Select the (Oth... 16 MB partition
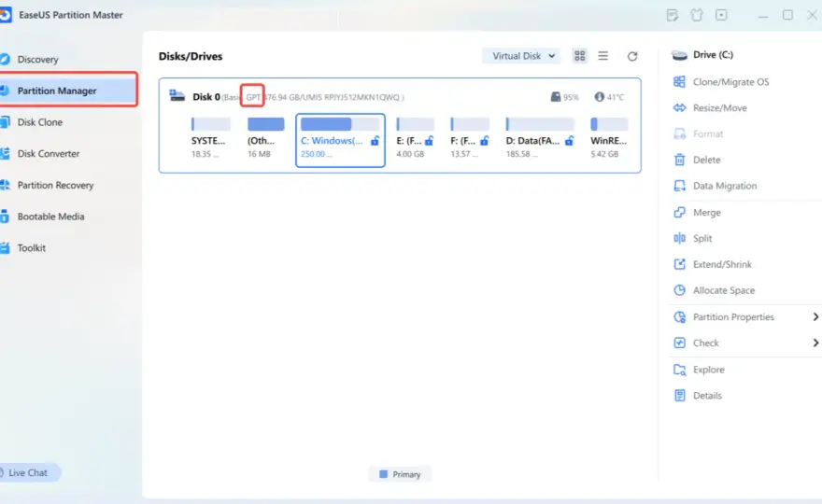This screenshot has height=504, width=822. [266, 138]
